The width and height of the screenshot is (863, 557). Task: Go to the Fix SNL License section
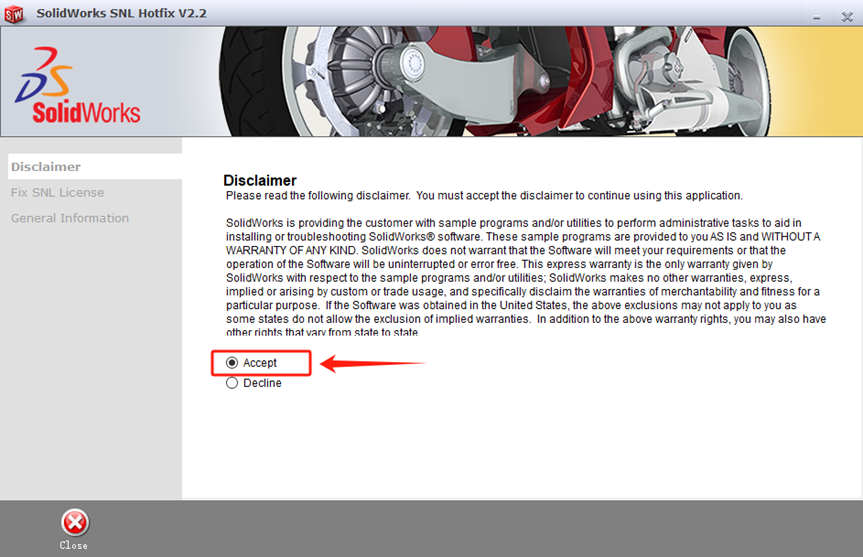click(x=57, y=193)
